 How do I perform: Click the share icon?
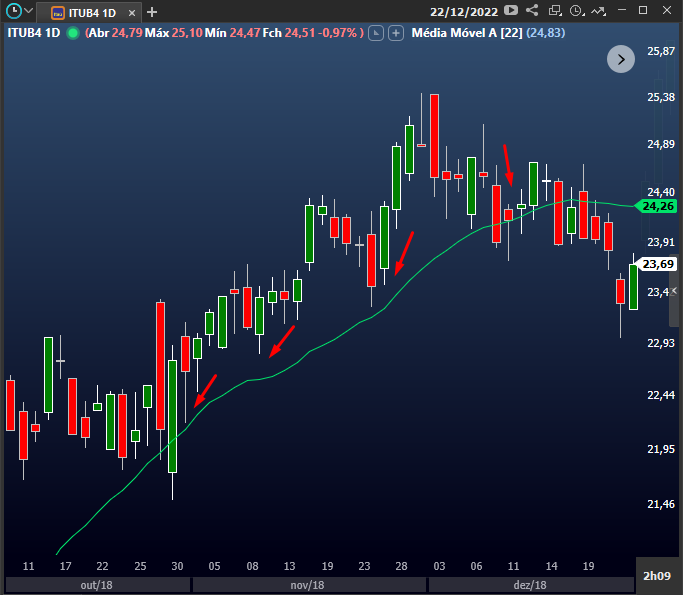pos(532,10)
